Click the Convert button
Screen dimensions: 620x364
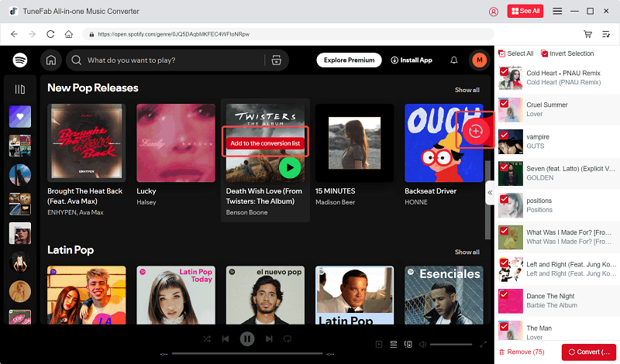point(588,352)
